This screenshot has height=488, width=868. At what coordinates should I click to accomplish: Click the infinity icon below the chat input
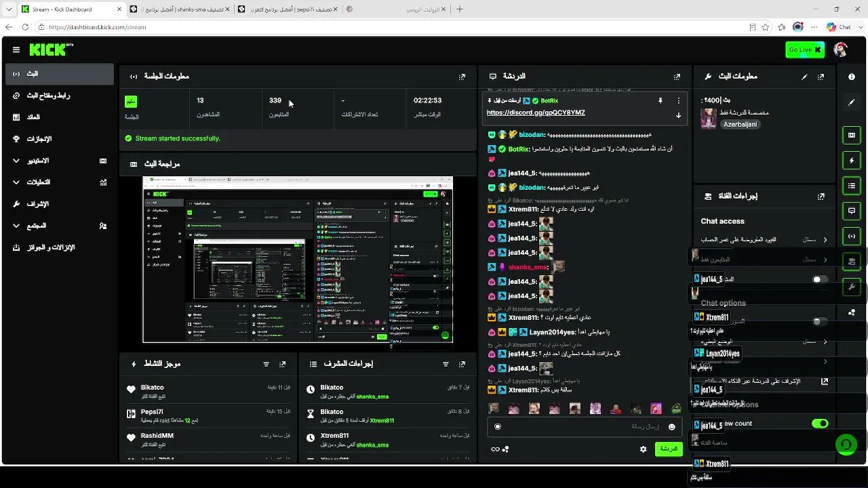495,449
